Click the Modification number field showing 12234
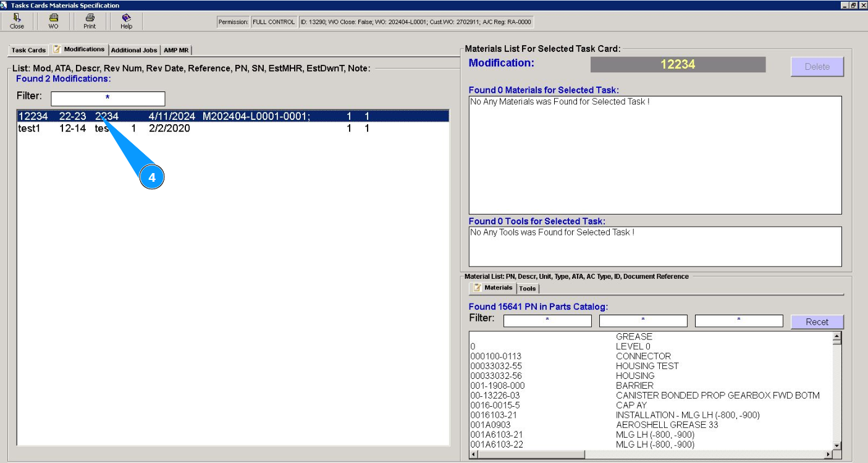This screenshot has width=868, height=463. 678,64
